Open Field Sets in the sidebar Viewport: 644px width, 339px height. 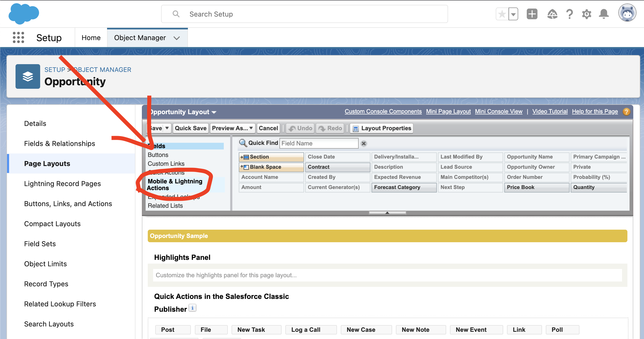click(40, 244)
